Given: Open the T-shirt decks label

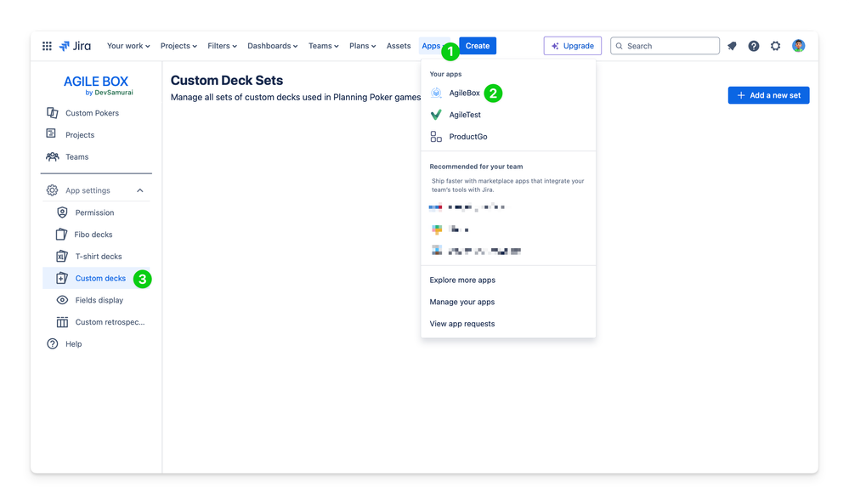Looking at the screenshot, I should pos(99,257).
